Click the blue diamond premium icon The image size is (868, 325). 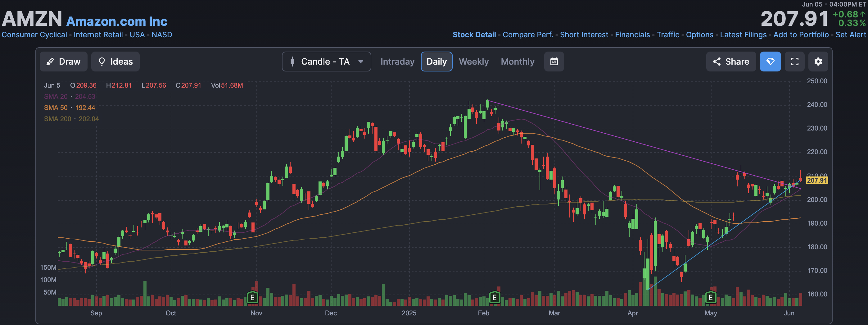(770, 61)
